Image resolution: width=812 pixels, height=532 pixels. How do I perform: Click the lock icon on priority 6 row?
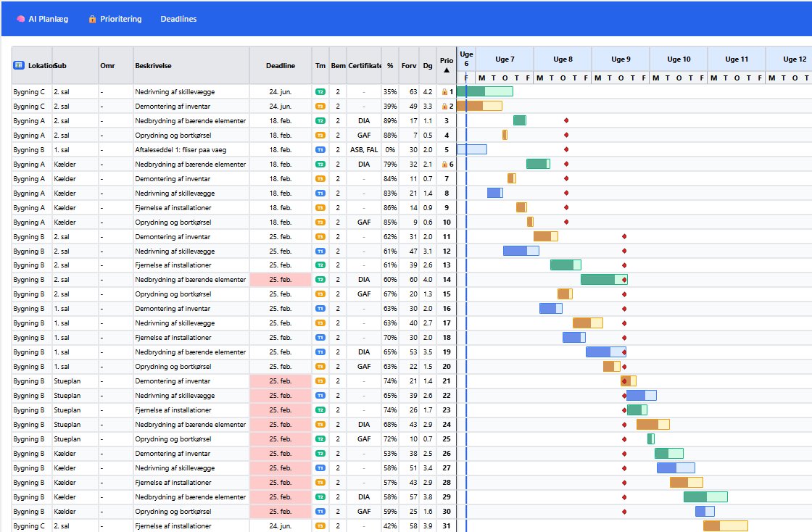[x=444, y=165]
